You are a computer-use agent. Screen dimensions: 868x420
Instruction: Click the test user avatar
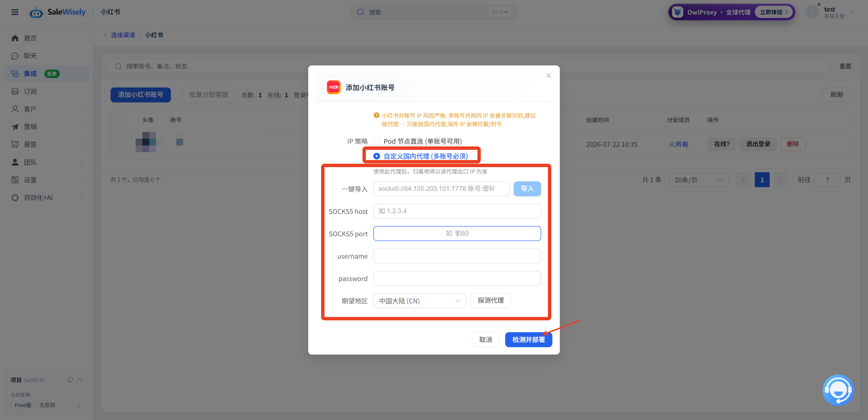pyautogui.click(x=812, y=12)
